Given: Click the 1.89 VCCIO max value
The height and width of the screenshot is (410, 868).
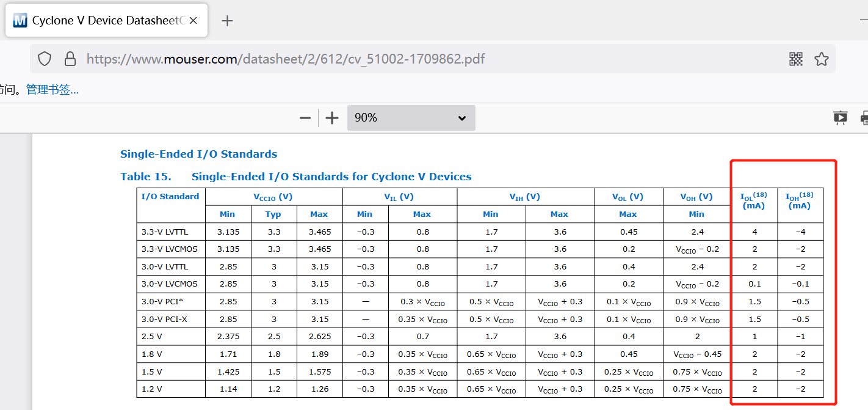Looking at the screenshot, I should 319,354.
